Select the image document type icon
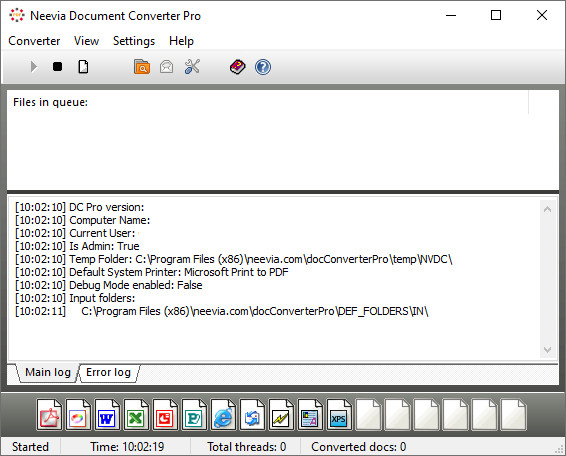This screenshot has height=456, width=566. (x=78, y=414)
